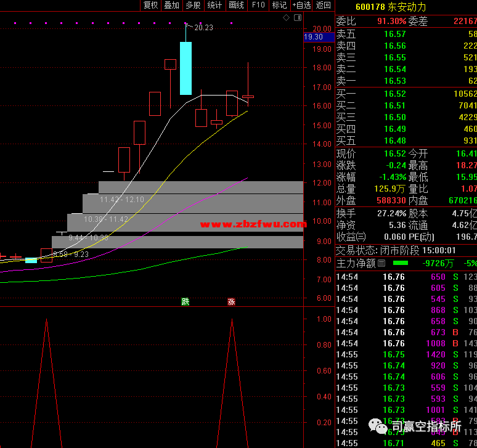The width and height of the screenshot is (477, 448).
Task: Click the 最低 15.95 value
Action: pyautogui.click(x=467, y=177)
